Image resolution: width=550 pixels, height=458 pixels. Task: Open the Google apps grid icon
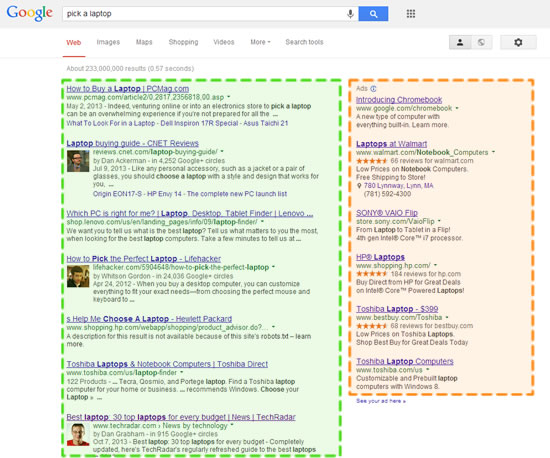coord(410,14)
